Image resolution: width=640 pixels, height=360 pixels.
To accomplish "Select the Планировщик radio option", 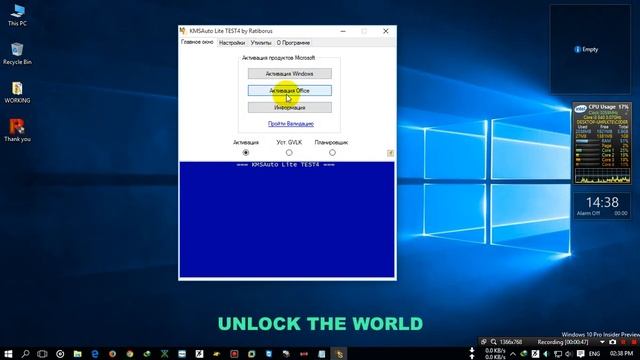I will pos(332,153).
